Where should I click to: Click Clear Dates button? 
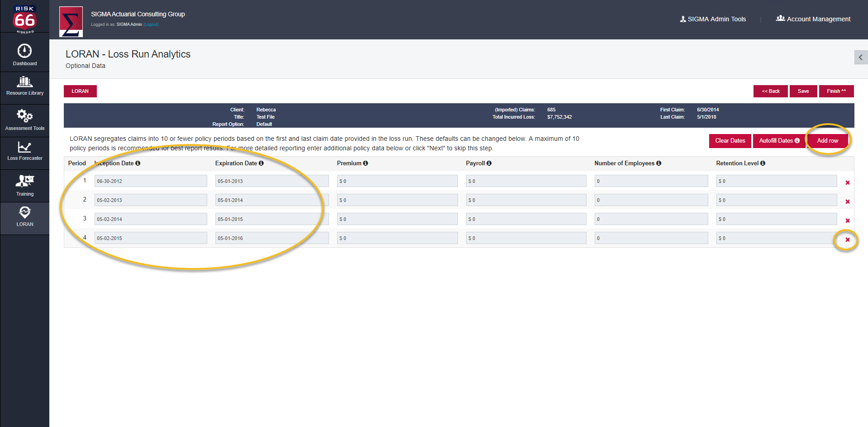click(730, 141)
